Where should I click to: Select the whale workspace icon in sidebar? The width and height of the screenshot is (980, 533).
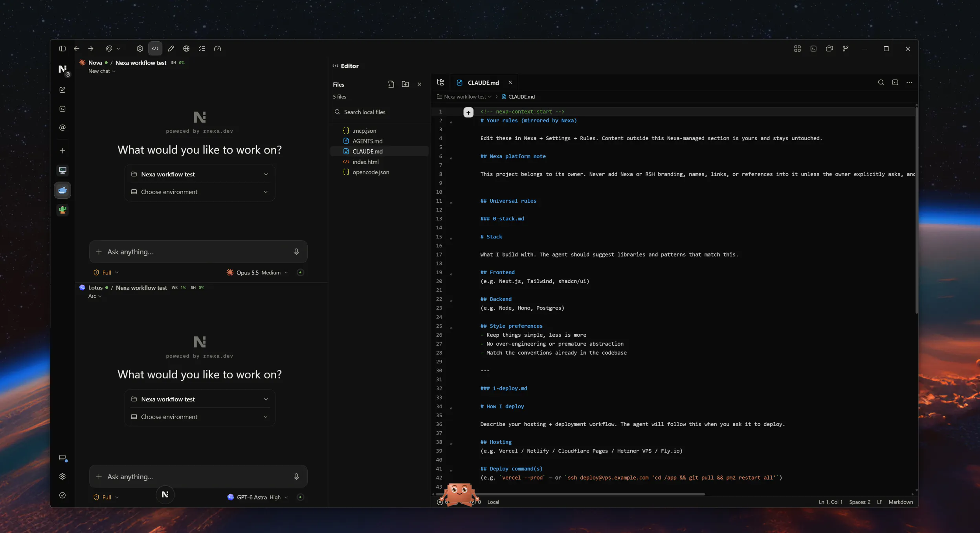pyautogui.click(x=62, y=190)
